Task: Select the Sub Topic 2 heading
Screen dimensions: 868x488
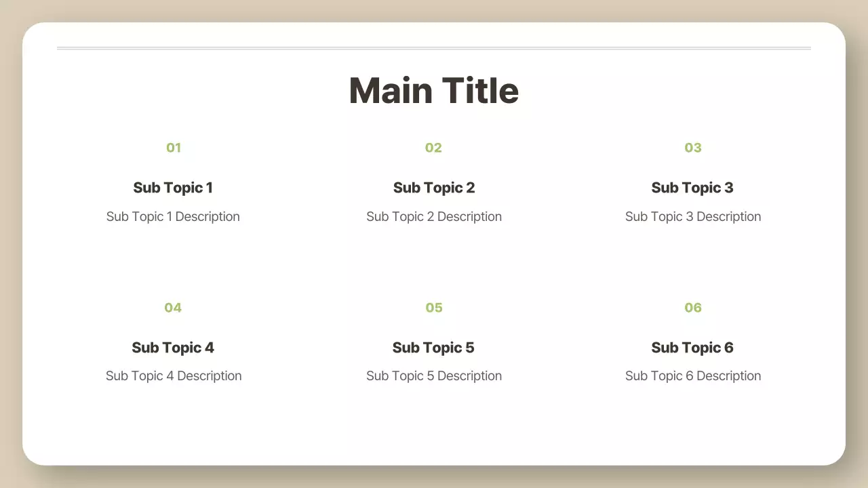Action: tap(434, 188)
